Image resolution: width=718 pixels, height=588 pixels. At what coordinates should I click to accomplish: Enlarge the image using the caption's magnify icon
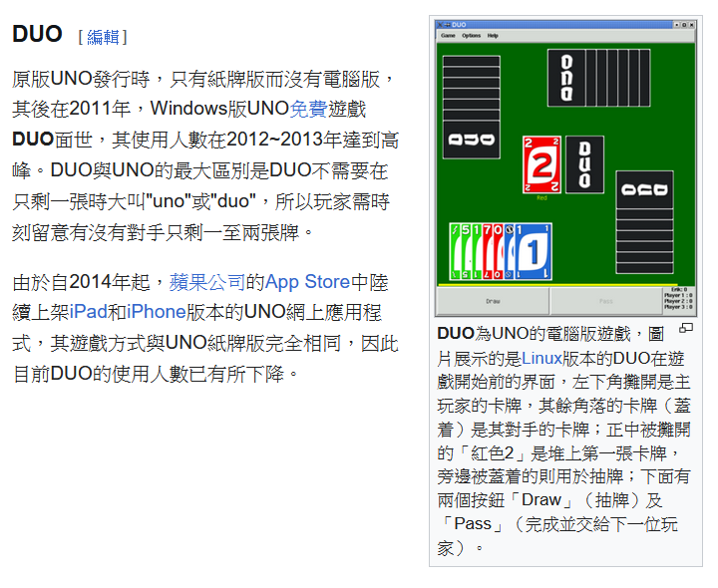pyautogui.click(x=685, y=328)
